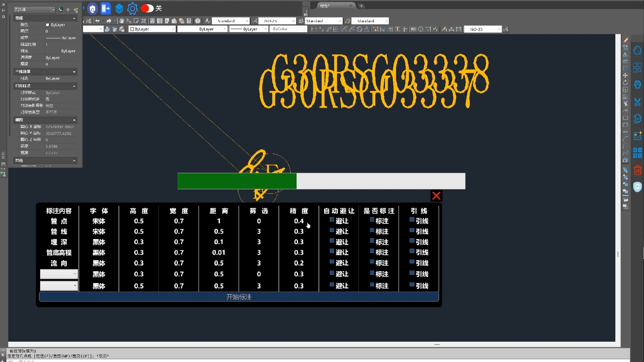This screenshot has width=644, height=362.
Task: Toggle 标注 checkbox in 管点 row
Action: [372, 220]
